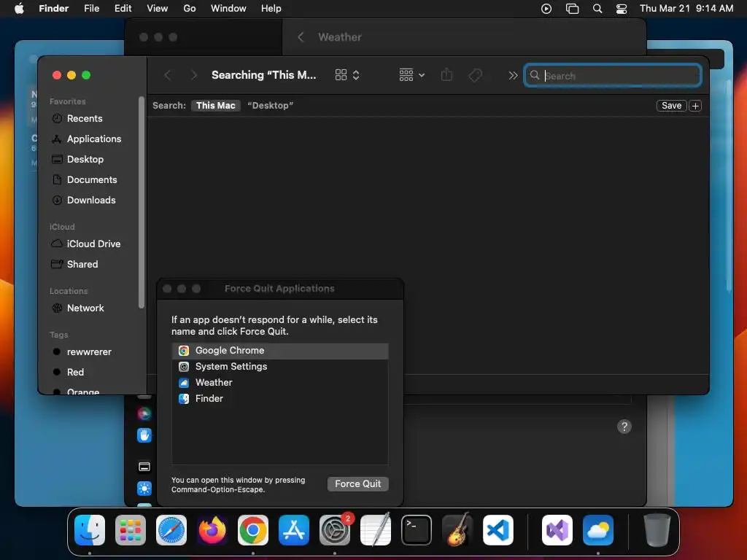747x560 pixels.
Task: Open Visual Studio purple Dock icon
Action: [x=557, y=530]
